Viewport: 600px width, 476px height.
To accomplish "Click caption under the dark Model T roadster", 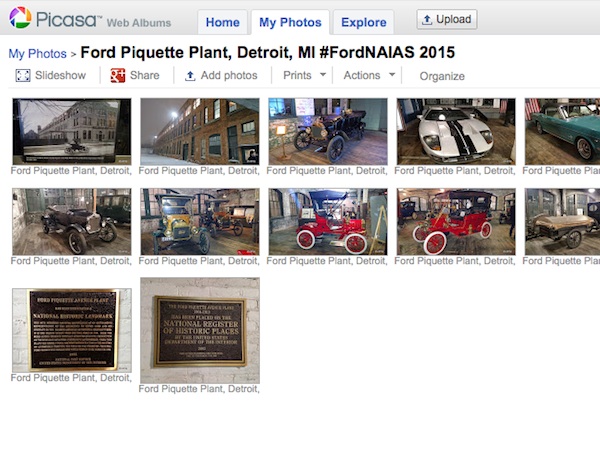I will click(71, 261).
